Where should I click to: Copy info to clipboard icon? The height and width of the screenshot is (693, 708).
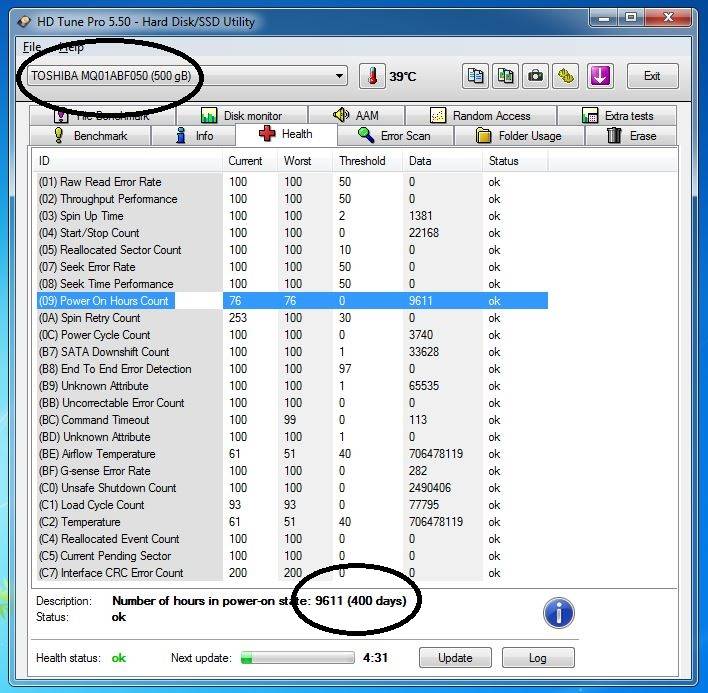click(475, 76)
